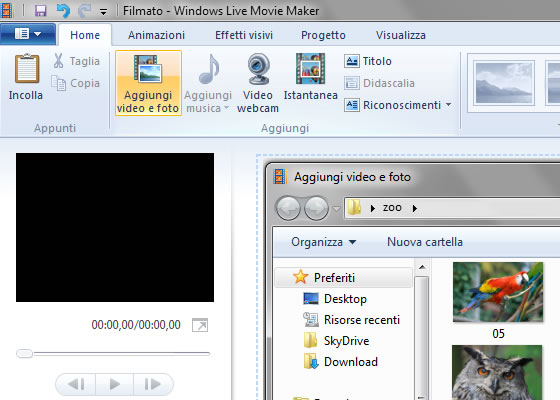Switch to the Animazioni tab
The height and width of the screenshot is (400, 560).
tap(156, 35)
